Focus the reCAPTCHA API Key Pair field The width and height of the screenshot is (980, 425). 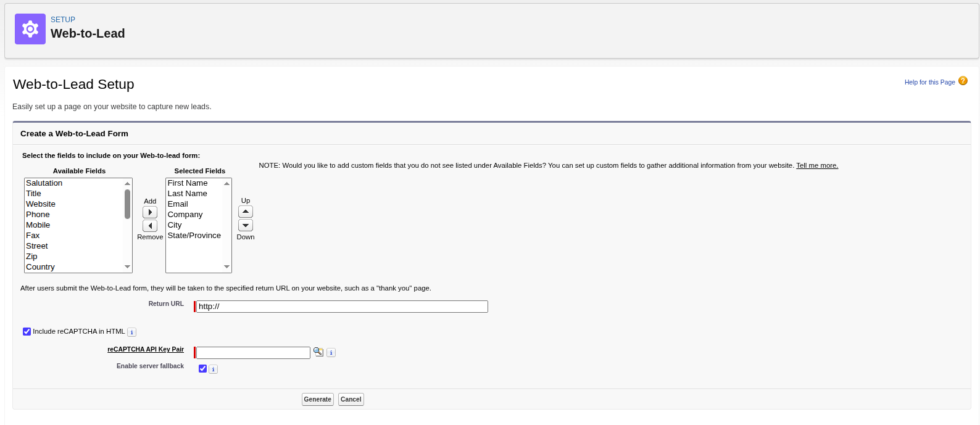point(253,353)
